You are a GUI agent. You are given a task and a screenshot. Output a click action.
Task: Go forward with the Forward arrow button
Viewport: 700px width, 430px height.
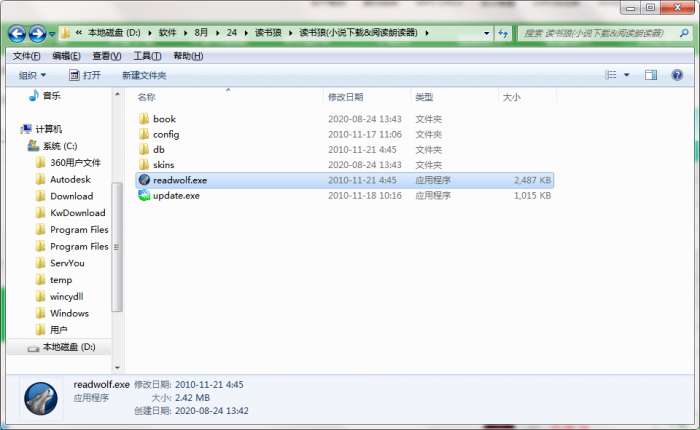pyautogui.click(x=37, y=34)
